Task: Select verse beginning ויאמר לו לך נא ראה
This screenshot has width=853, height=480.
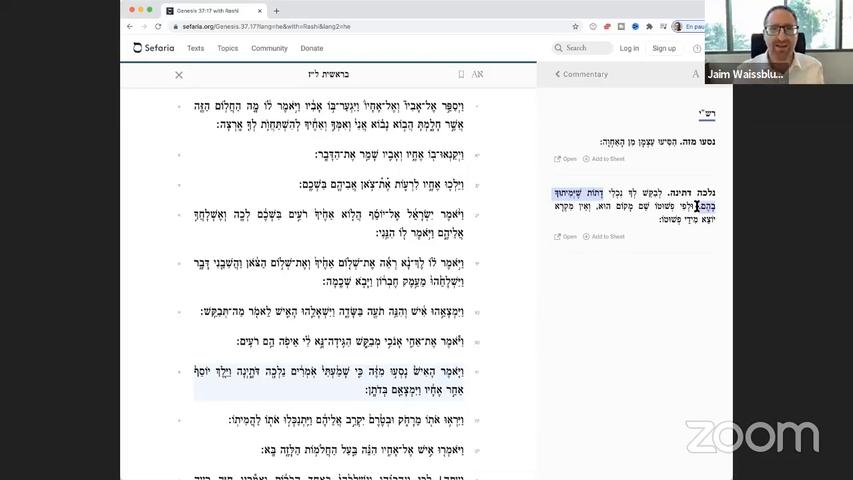Action: 329,272
